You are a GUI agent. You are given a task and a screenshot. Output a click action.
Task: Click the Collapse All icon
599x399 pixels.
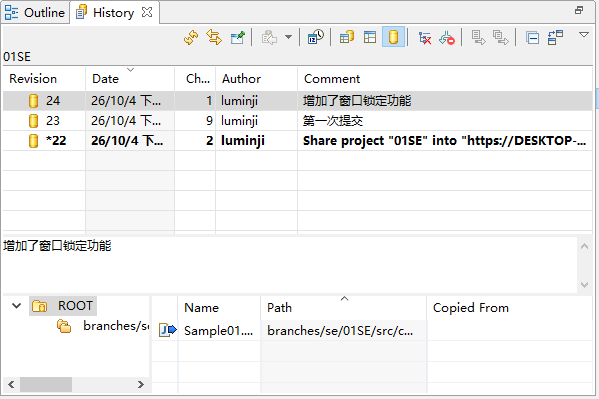pos(532,37)
